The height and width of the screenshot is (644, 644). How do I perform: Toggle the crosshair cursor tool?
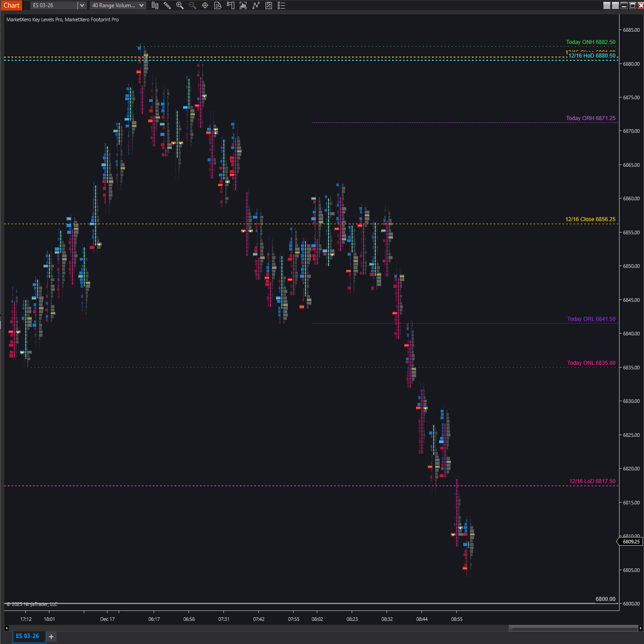tap(205, 5)
